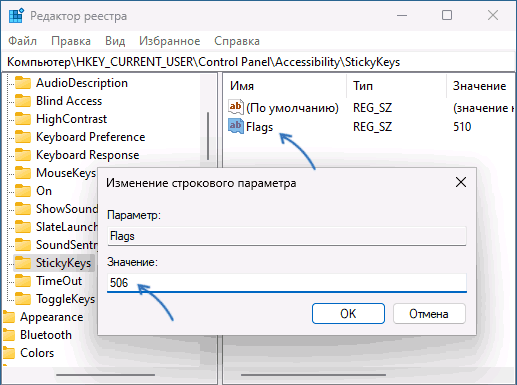The height and width of the screenshot is (385, 517).
Task: Select the On folder icon
Action: [23, 191]
